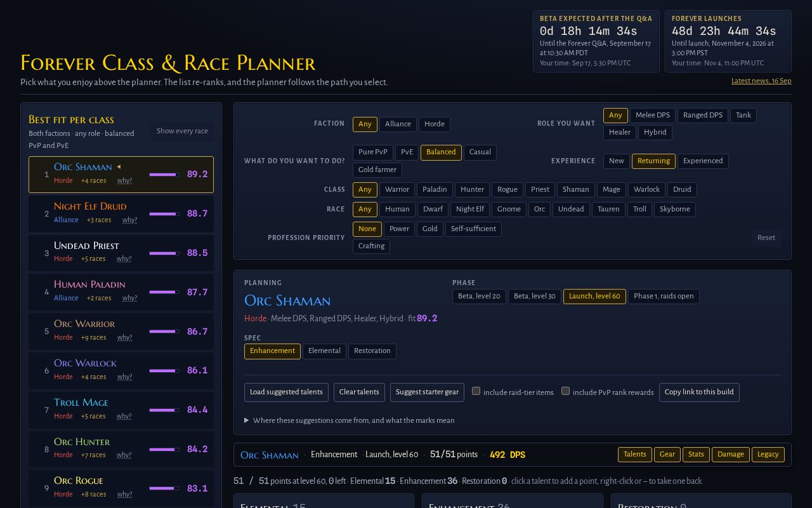Choose the Melee DPS role
Viewport: 812px width, 508px height.
pos(653,116)
